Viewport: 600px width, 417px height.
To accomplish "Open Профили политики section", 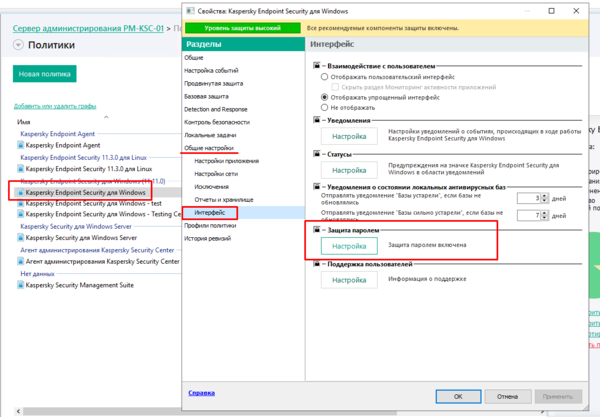I will coord(210,225).
